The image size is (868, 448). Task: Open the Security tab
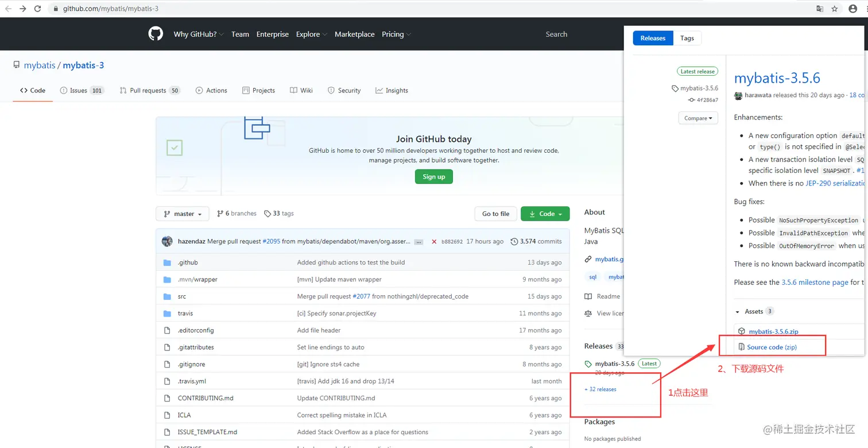344,90
